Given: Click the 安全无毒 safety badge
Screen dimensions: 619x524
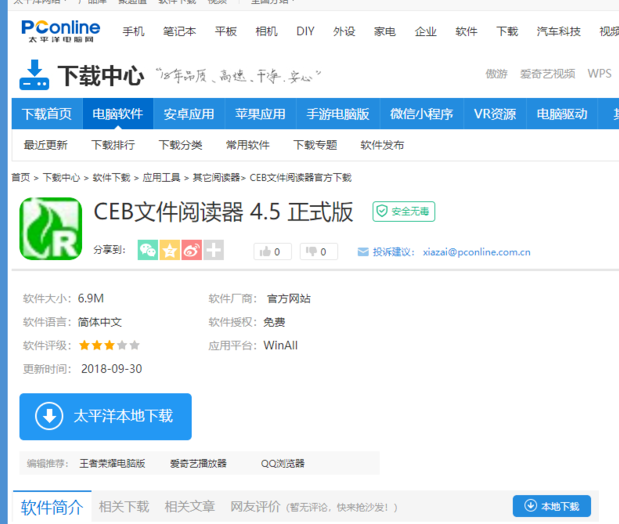Looking at the screenshot, I should pos(402,212).
